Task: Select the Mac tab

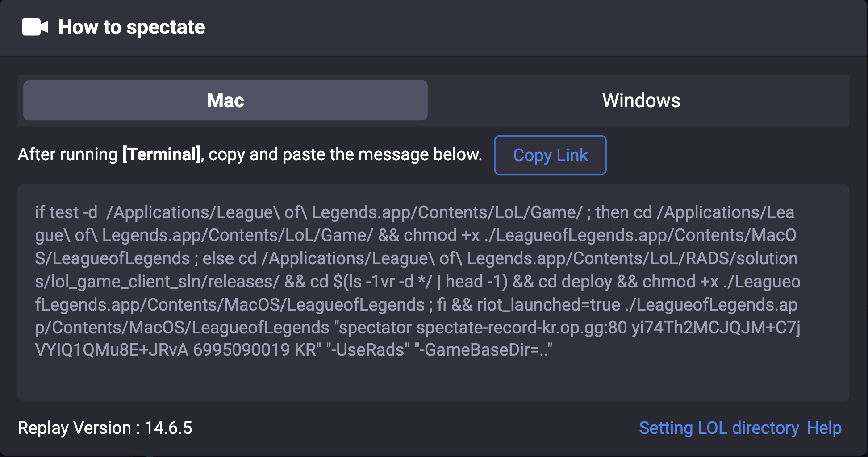Action: coord(225,100)
